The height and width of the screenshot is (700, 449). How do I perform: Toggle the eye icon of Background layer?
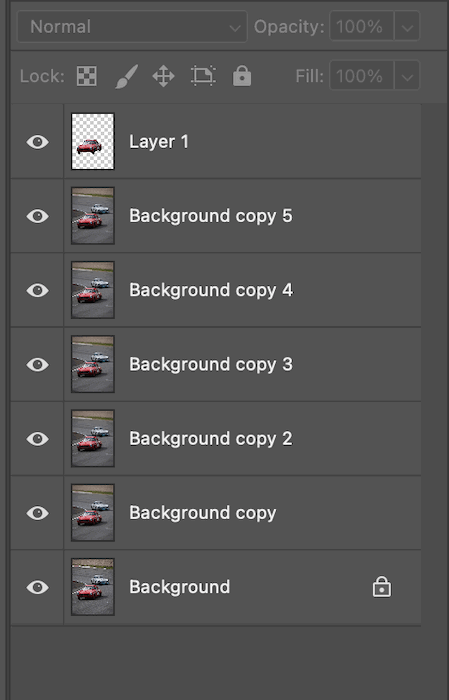coord(37,587)
